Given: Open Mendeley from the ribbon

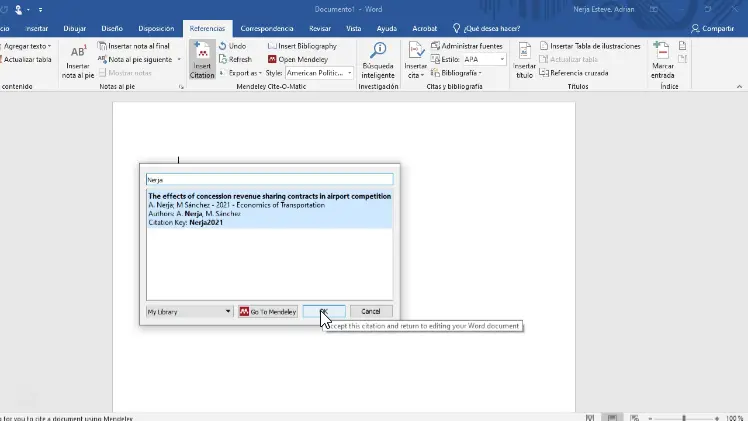Looking at the screenshot, I should point(298,60).
